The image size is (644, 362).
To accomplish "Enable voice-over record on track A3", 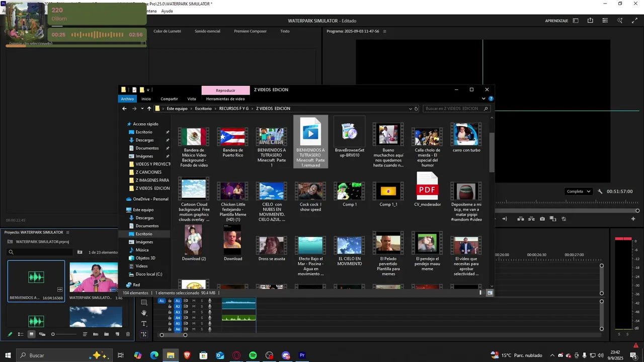I will 210,312.
